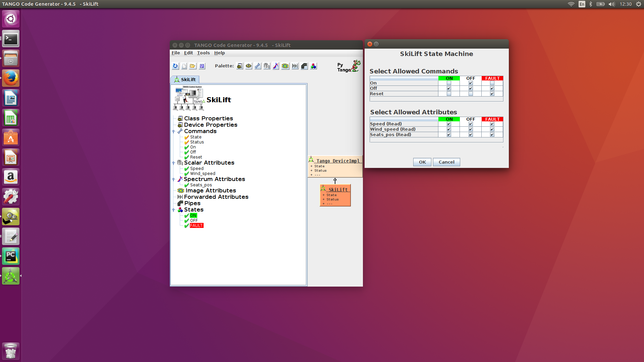The image size is (644, 362).
Task: Enable Reset command in OFF state
Action: [471, 94]
